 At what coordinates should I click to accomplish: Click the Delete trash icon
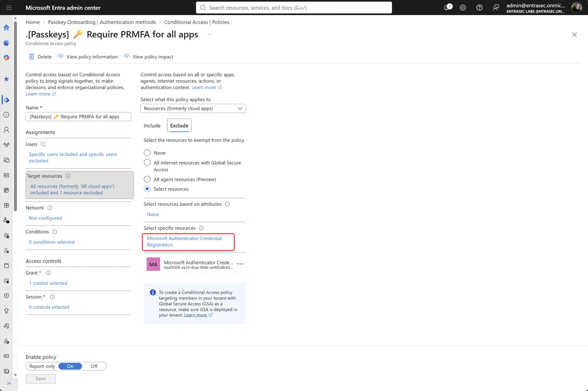[31, 57]
